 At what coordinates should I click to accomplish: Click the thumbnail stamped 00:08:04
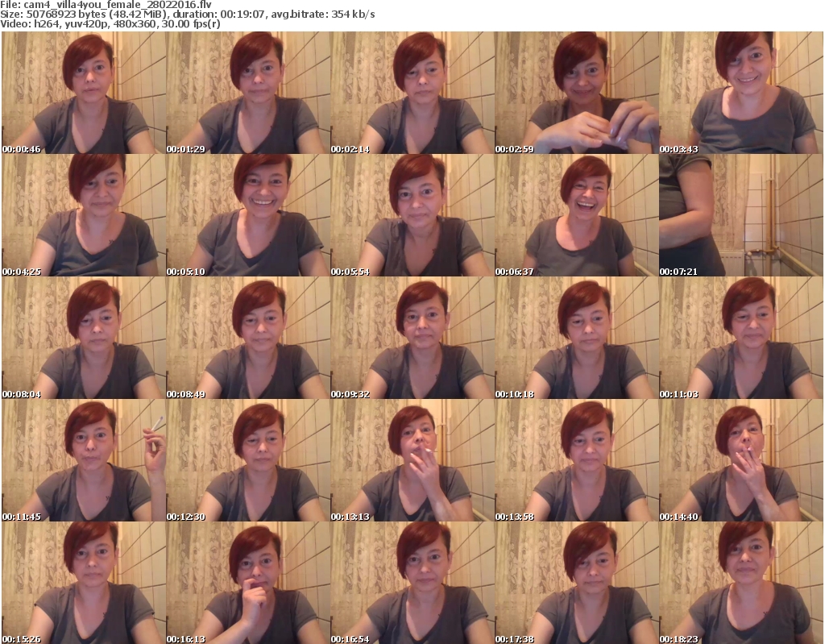84,338
